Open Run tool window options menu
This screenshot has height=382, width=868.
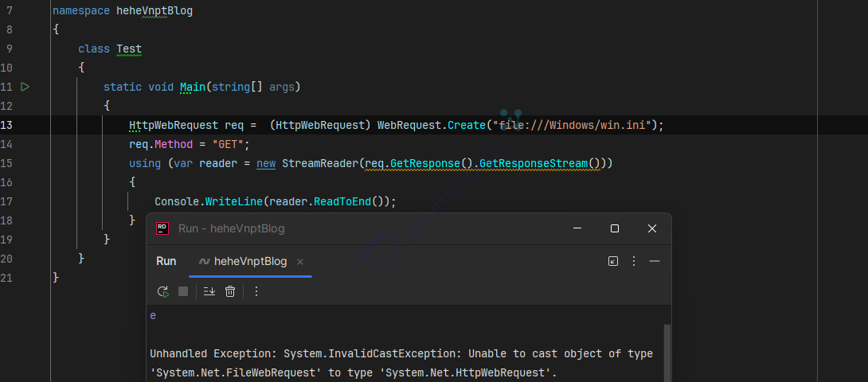coord(634,261)
